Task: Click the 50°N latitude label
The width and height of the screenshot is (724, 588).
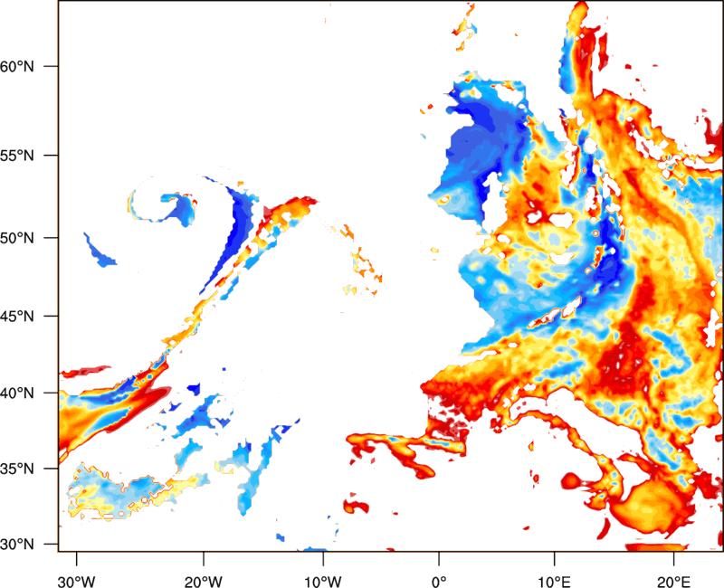Action: click(17, 238)
